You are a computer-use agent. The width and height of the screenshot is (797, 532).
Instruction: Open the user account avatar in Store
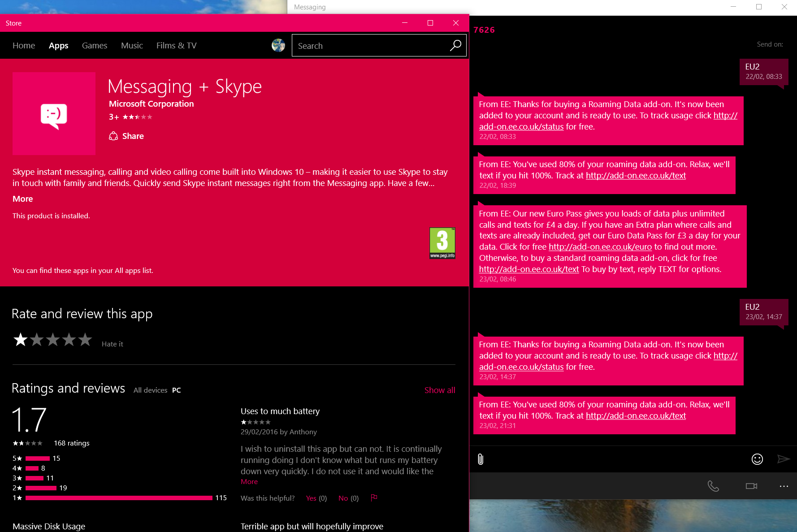pyautogui.click(x=278, y=45)
